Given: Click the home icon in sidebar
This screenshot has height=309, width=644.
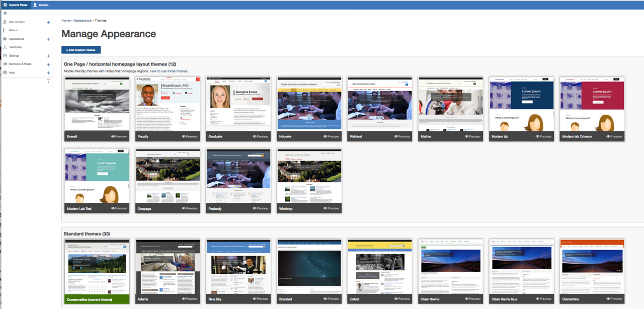Looking at the screenshot, I should pos(5,13).
